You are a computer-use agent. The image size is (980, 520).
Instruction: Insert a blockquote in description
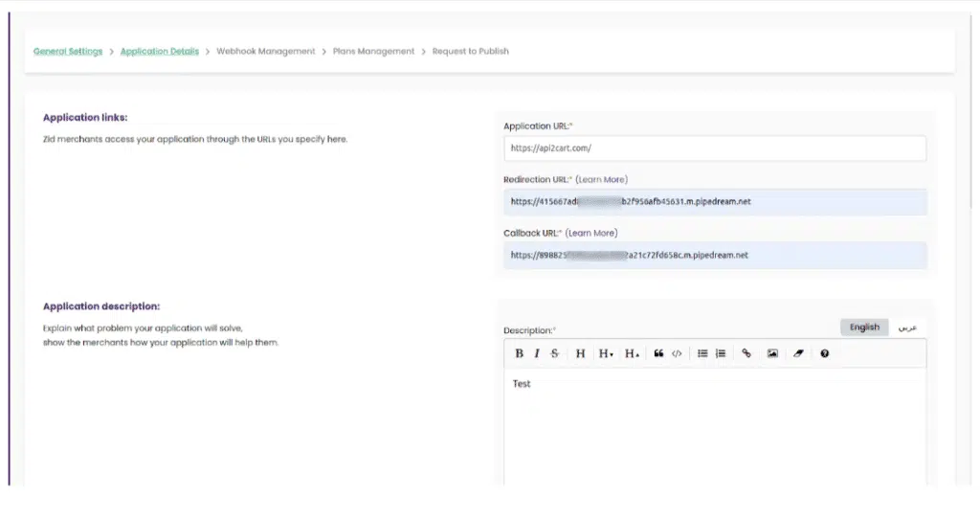pyautogui.click(x=658, y=353)
